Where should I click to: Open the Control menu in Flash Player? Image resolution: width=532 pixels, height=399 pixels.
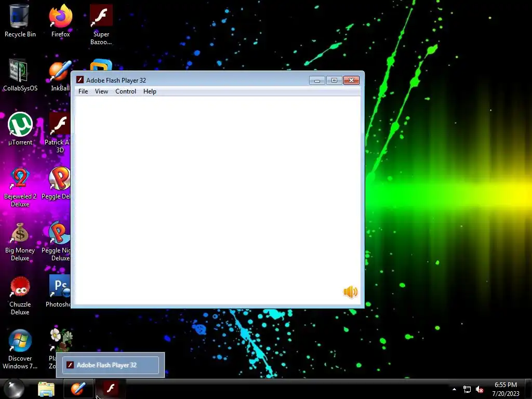click(x=126, y=91)
